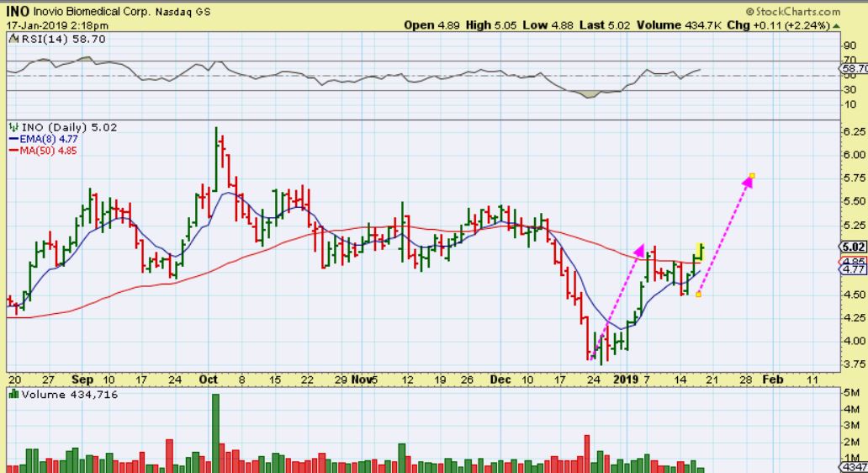Viewport: 868px width, 473px height.
Task: Click the RSI(14) 58.70 indicator label
Action: (x=63, y=39)
